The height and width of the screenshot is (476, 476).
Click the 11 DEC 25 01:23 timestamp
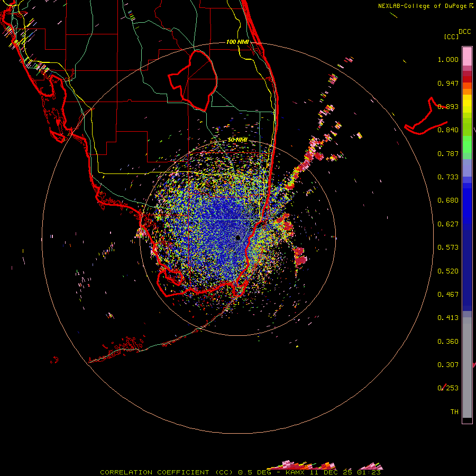[x=345, y=472]
